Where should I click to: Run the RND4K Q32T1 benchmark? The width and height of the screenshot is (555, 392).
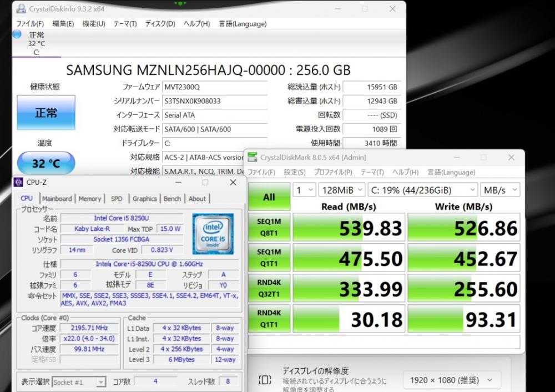[x=269, y=288]
